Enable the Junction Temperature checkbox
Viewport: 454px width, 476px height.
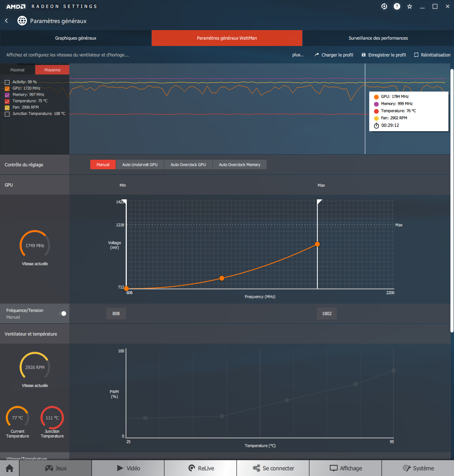[7, 114]
